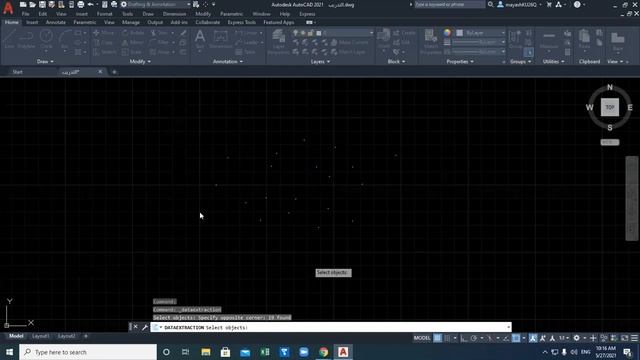Click the TOP face of the ViewCube

[x=609, y=107]
